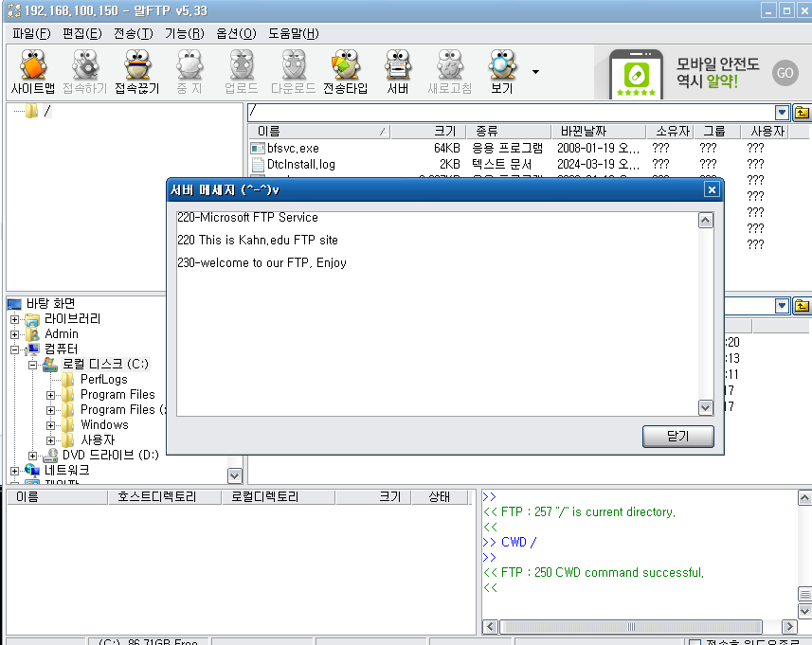
Task: Click the Upload (업로드) toolbar icon
Action: tap(242, 72)
